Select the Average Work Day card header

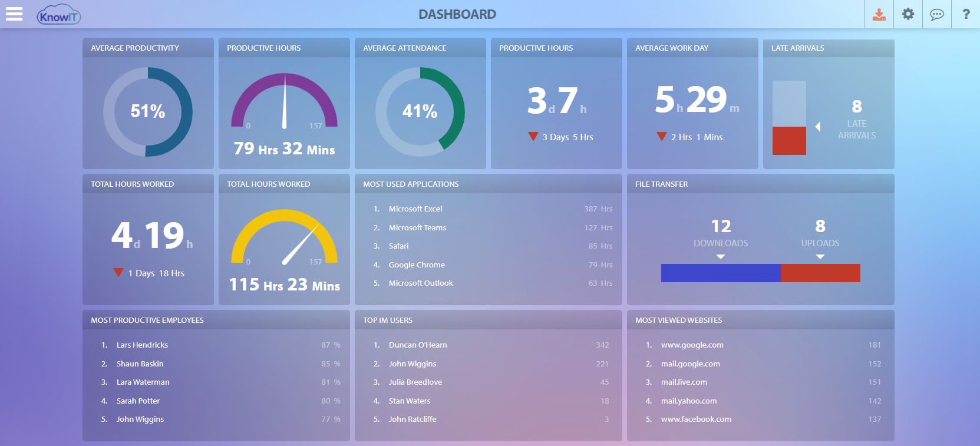click(692, 48)
